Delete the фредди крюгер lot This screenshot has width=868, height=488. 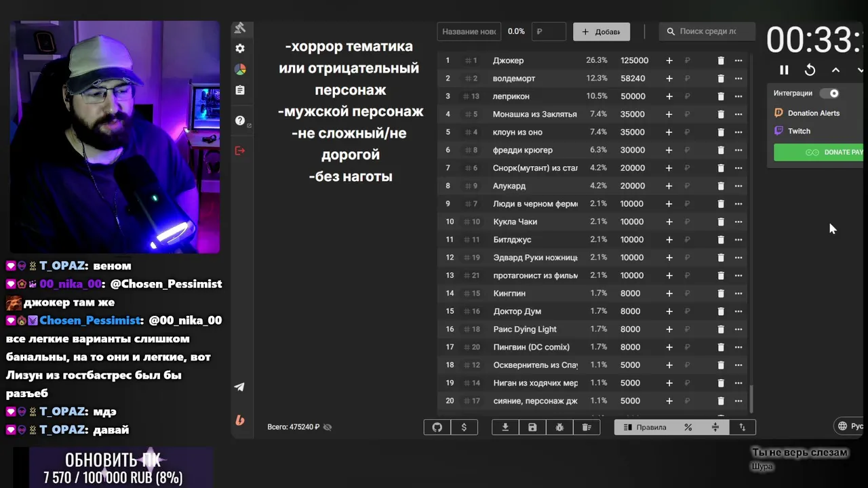point(721,150)
